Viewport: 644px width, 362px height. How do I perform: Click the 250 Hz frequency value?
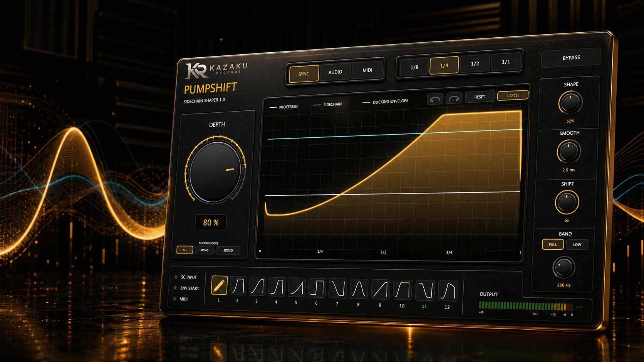click(564, 285)
